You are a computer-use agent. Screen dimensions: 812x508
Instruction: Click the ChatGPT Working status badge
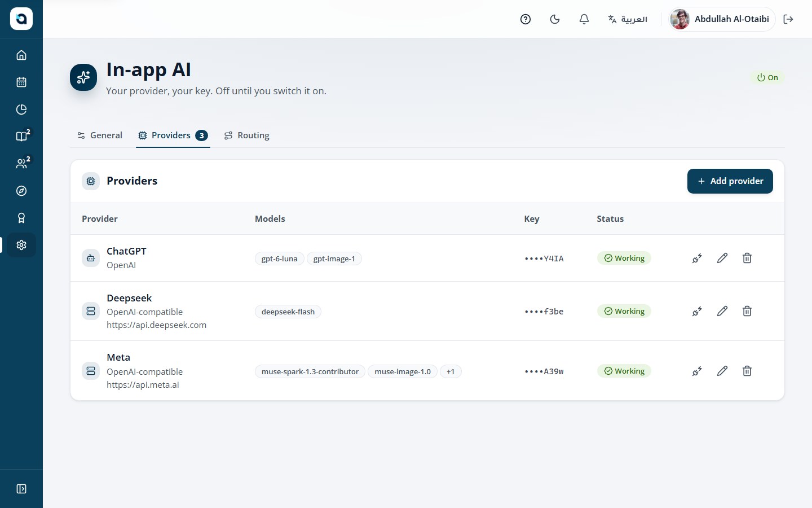624,258
